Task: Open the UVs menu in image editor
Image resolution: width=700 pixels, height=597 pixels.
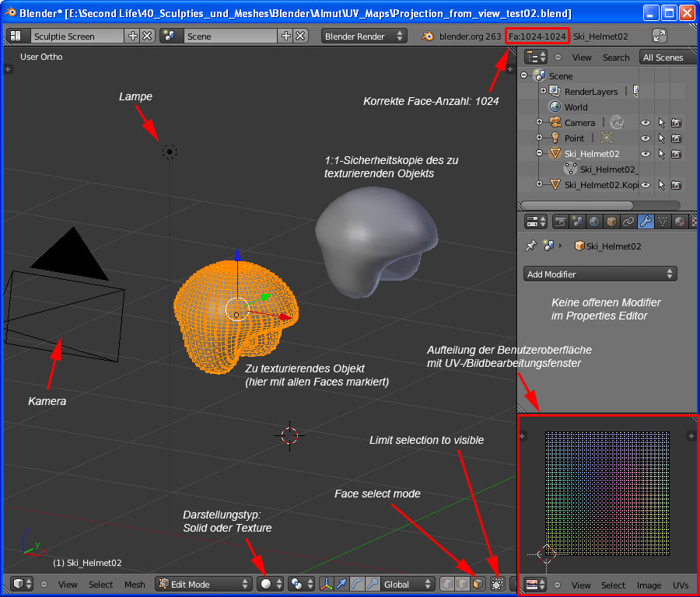Action: point(681,585)
